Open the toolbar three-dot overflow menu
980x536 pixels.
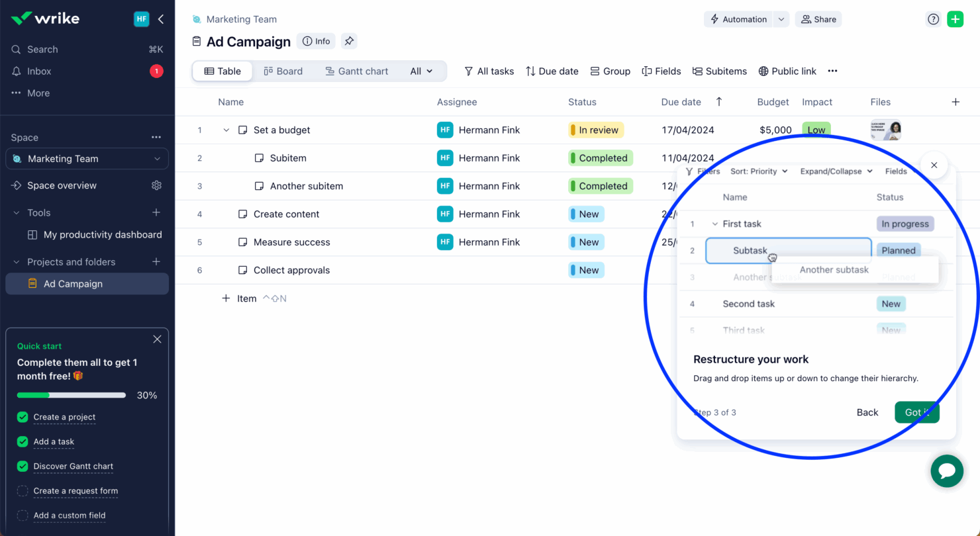coord(832,71)
